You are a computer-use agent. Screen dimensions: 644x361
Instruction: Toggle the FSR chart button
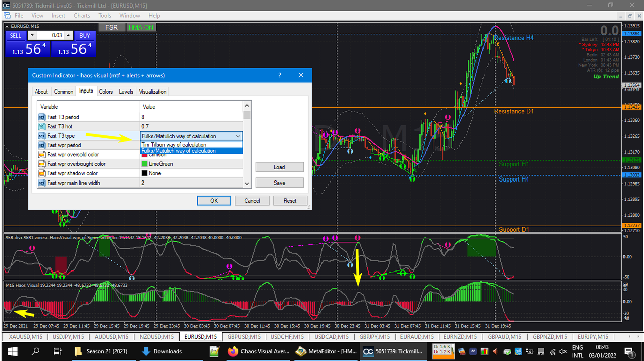click(x=111, y=27)
